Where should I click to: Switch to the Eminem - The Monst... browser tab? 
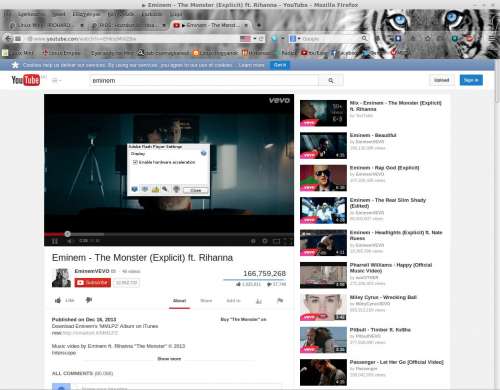(211, 25)
